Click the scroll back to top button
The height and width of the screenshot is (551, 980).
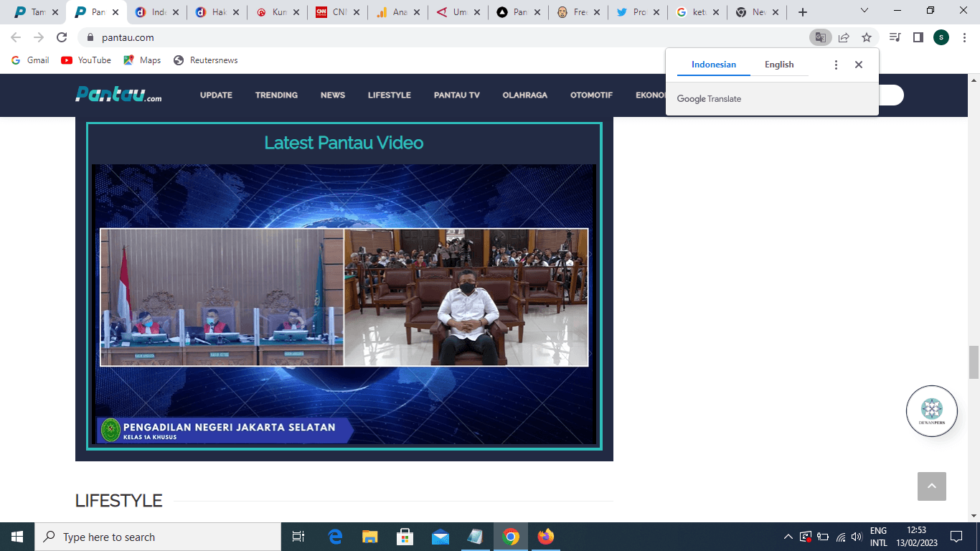pyautogui.click(x=931, y=486)
